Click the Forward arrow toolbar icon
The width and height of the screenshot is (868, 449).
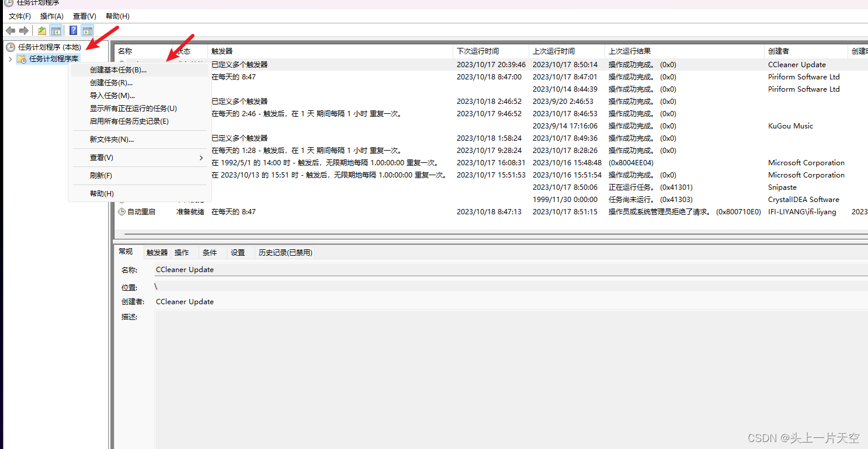click(x=24, y=30)
